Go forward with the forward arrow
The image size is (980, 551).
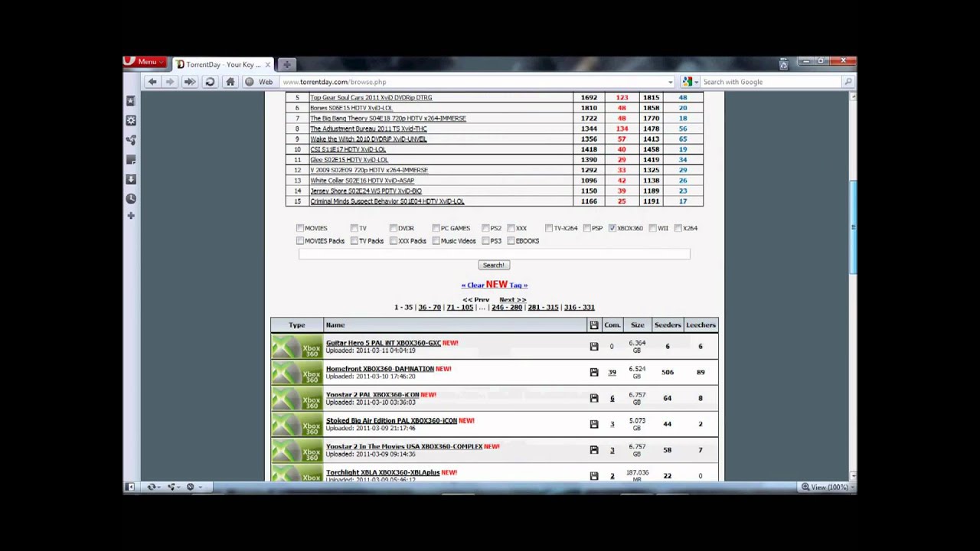[x=170, y=82]
